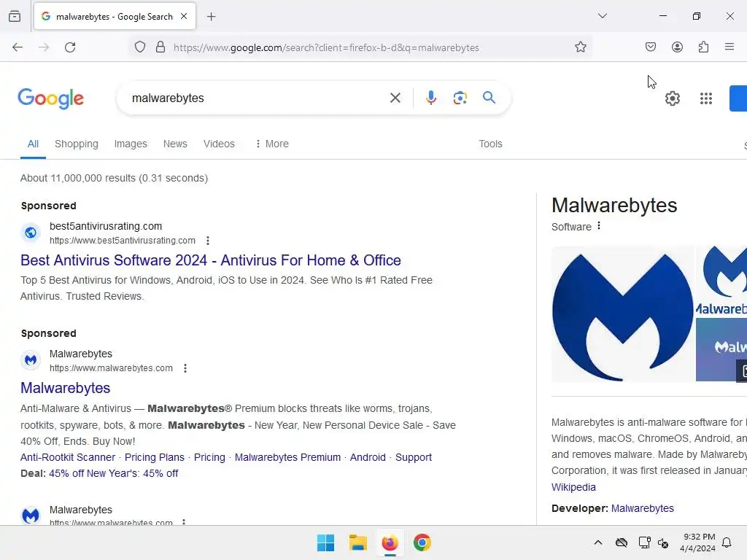
Task: Open options for sponsored Malwarebytes ad
Action: tap(185, 368)
